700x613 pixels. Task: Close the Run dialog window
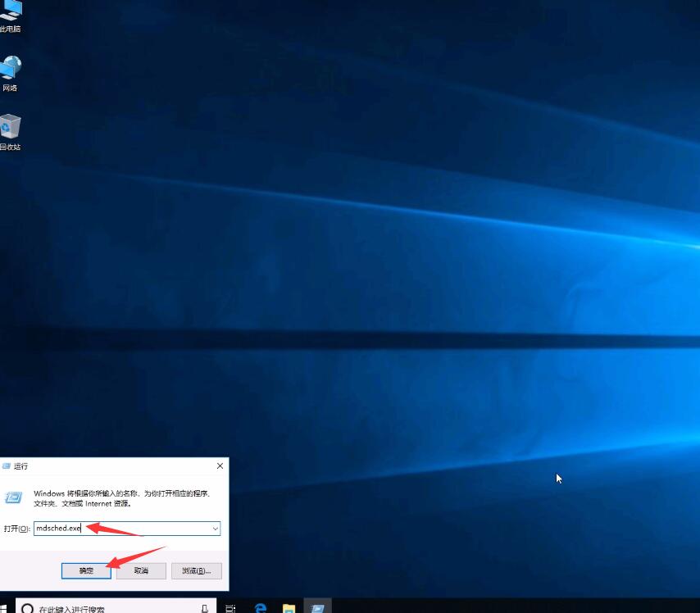point(220,465)
